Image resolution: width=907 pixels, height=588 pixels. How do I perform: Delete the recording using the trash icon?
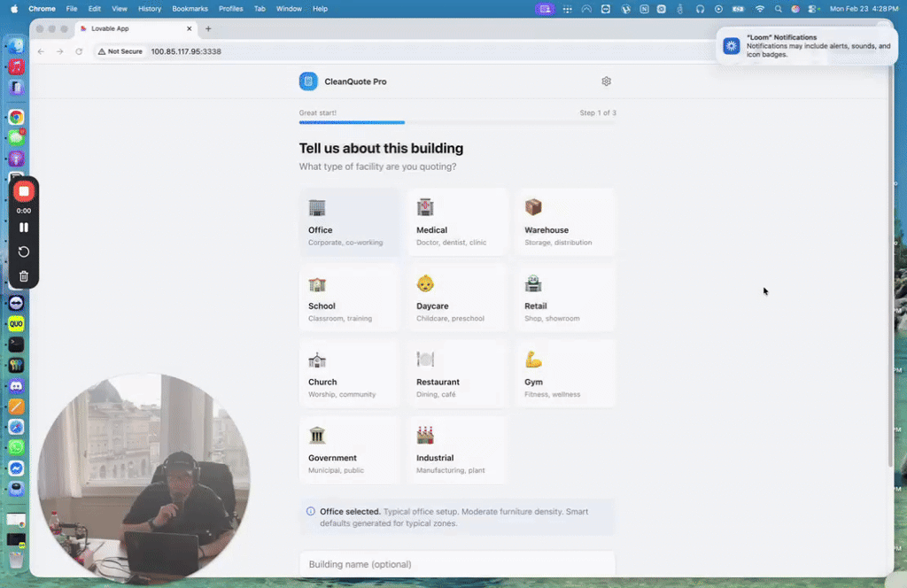click(x=23, y=276)
